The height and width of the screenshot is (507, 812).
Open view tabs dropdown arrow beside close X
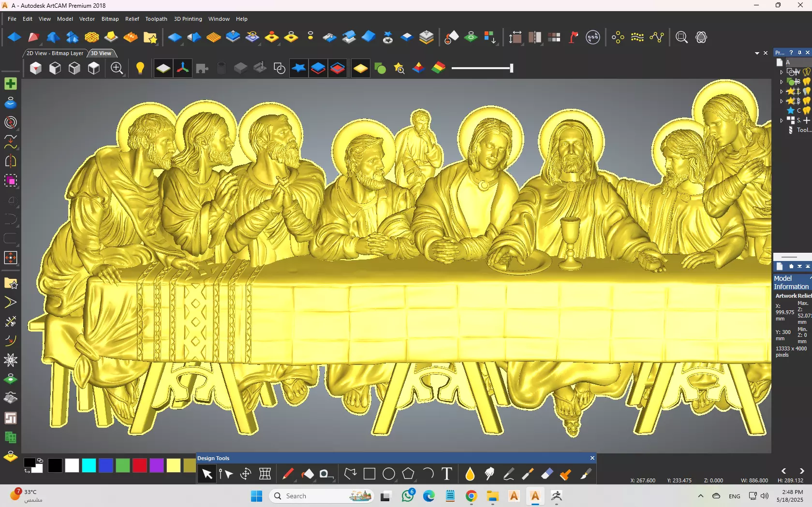pos(757,53)
